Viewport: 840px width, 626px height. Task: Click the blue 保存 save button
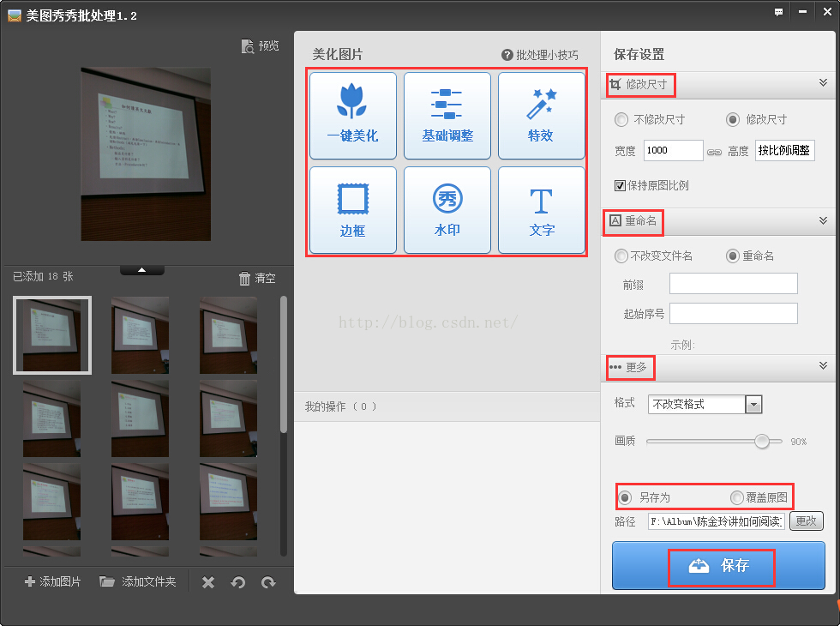coord(718,565)
